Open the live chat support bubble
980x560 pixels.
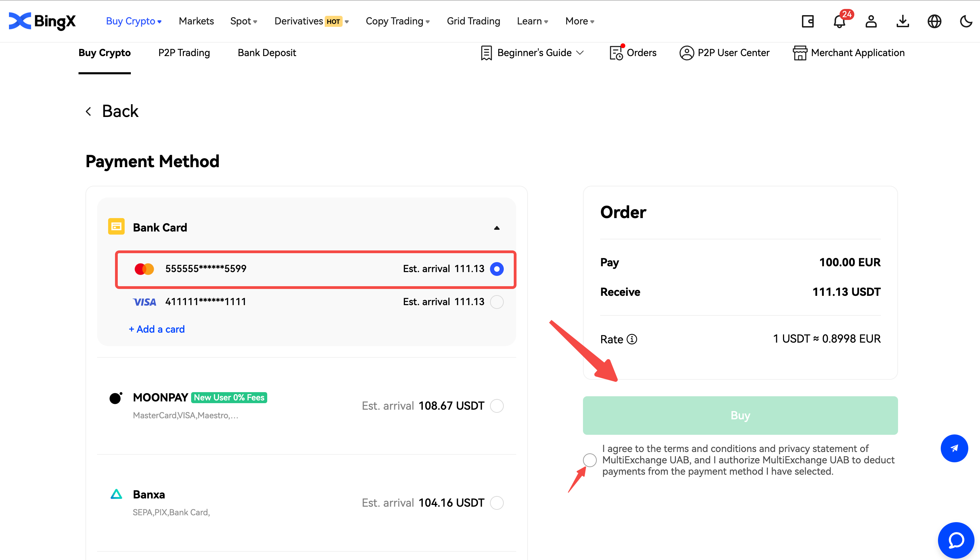pos(956,540)
